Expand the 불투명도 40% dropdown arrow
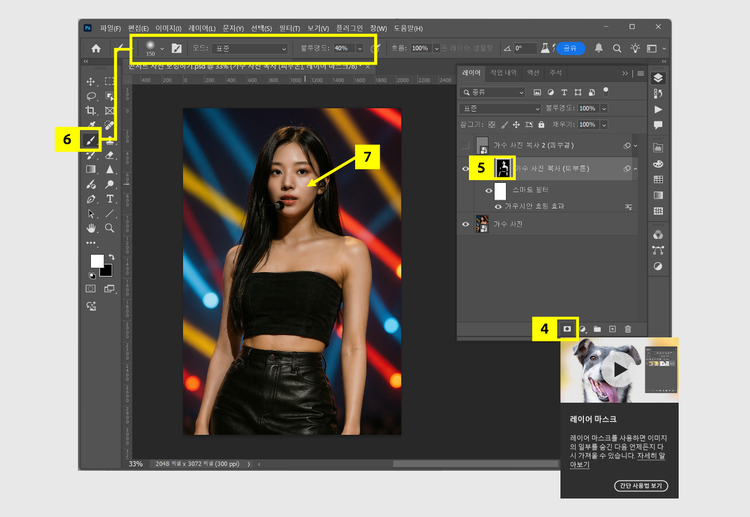This screenshot has height=517, width=750. point(359,48)
